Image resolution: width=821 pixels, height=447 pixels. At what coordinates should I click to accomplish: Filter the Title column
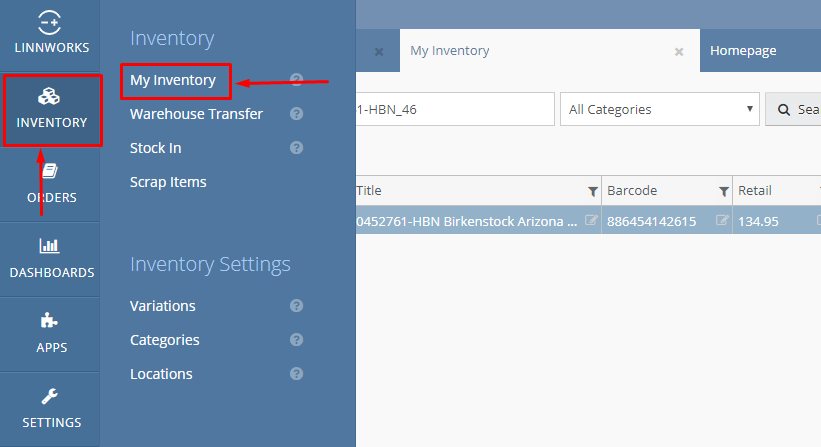(593, 192)
